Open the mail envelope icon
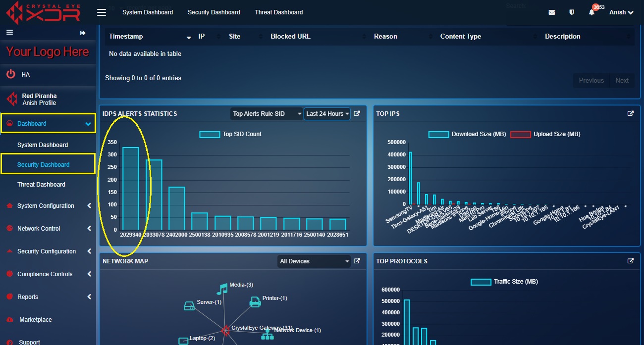The image size is (644, 345). coord(551,12)
